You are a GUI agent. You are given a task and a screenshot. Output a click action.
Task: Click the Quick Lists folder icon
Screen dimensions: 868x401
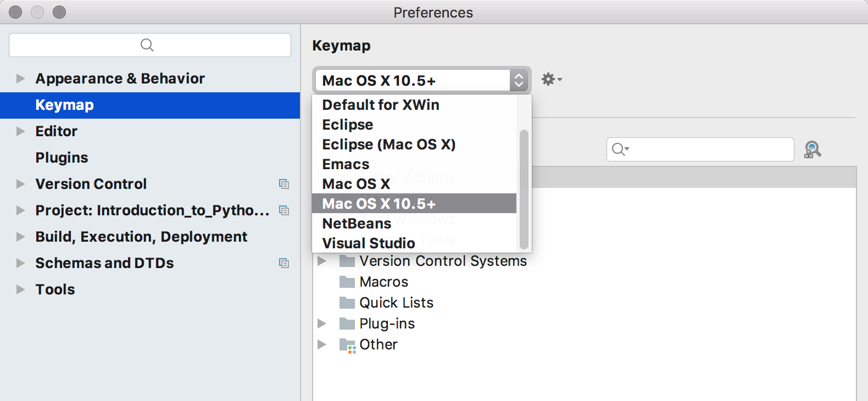pos(347,303)
